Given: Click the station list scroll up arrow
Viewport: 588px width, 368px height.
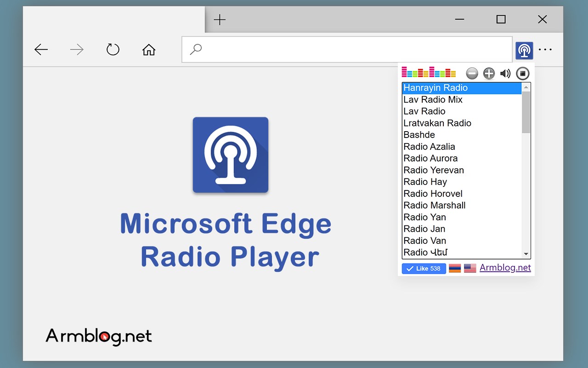Looking at the screenshot, I should coord(526,87).
